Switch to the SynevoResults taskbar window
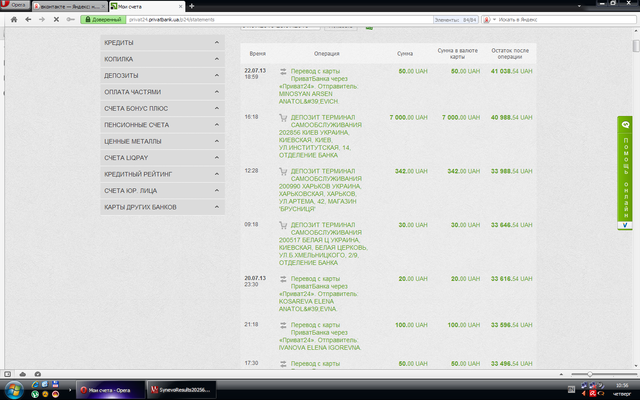 pos(182,390)
